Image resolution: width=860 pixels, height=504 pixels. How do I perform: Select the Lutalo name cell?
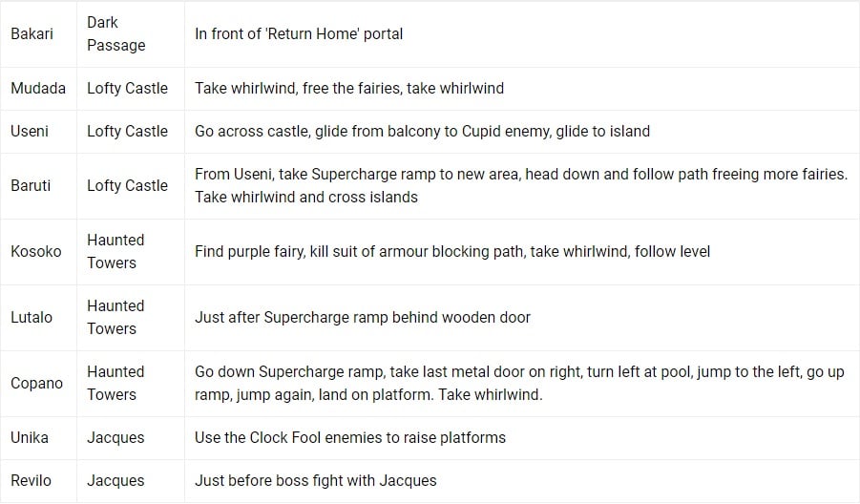(x=31, y=317)
